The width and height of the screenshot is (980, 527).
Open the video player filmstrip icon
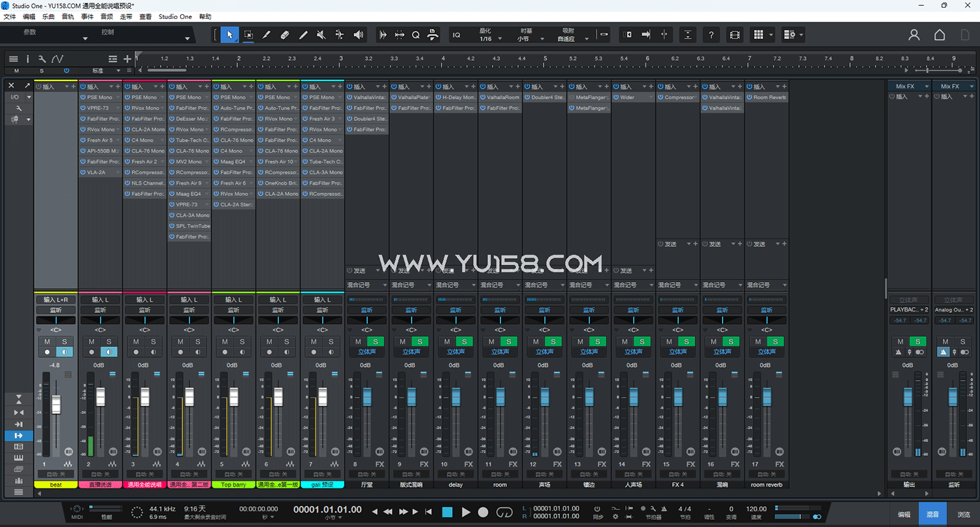click(x=735, y=35)
